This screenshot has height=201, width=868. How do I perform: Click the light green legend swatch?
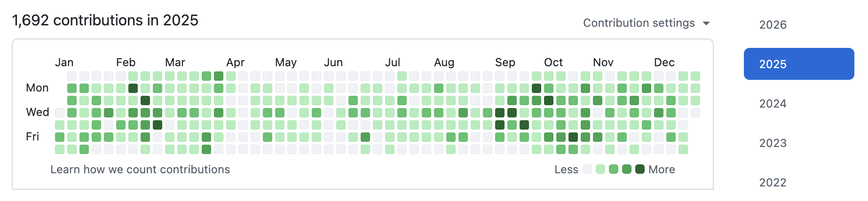(600, 170)
